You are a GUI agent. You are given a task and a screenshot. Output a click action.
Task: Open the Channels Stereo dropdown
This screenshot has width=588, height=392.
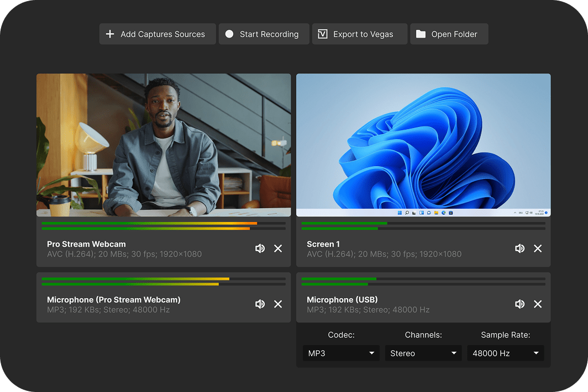423,353
